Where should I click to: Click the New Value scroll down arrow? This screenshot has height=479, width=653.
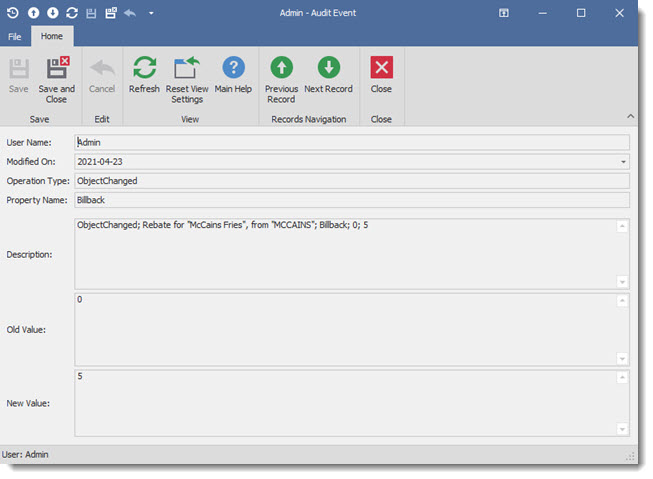click(x=622, y=429)
